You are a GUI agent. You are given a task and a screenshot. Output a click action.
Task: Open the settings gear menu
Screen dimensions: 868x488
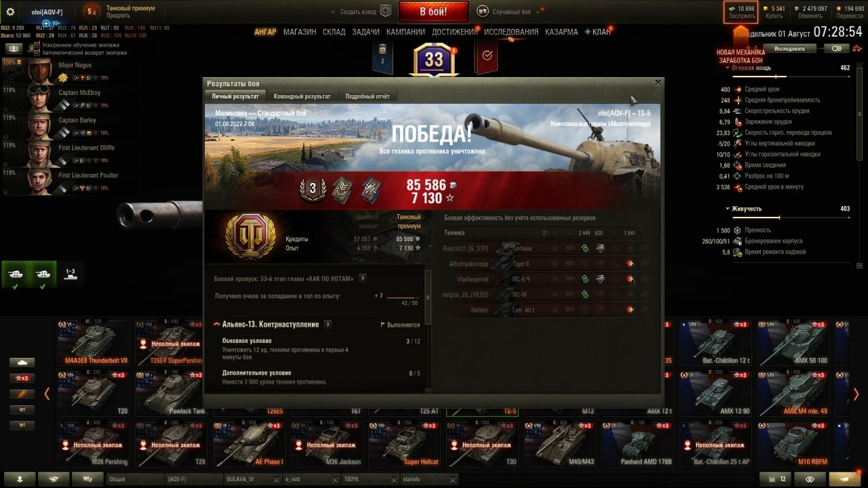pos(9,12)
